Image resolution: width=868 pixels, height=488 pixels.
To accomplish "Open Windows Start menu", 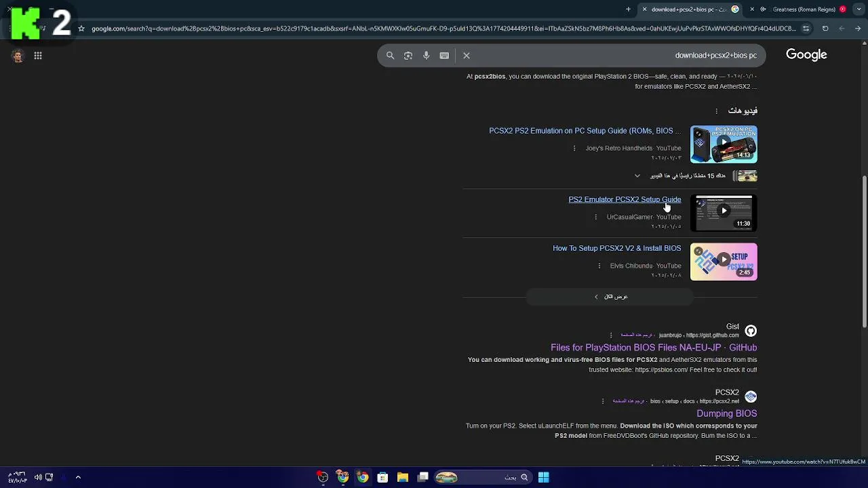I will [x=544, y=477].
